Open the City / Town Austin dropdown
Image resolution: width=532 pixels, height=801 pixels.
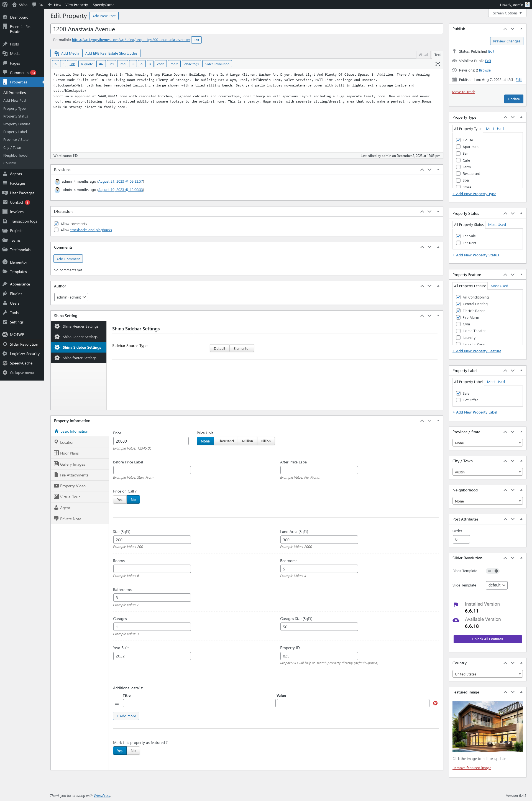tap(487, 472)
